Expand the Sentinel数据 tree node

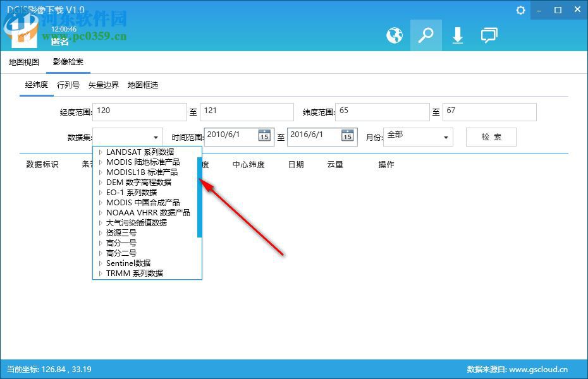[100, 263]
